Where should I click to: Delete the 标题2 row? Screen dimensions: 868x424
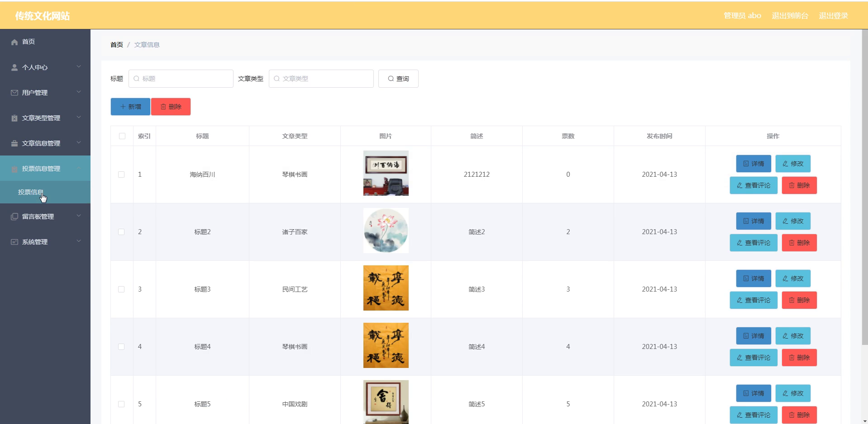(799, 243)
